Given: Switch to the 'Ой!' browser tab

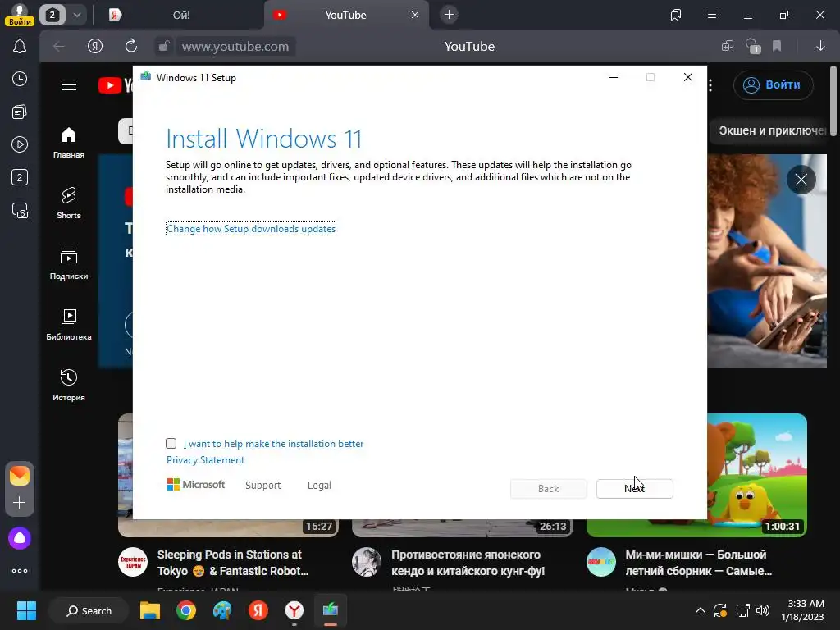Looking at the screenshot, I should coord(181,15).
